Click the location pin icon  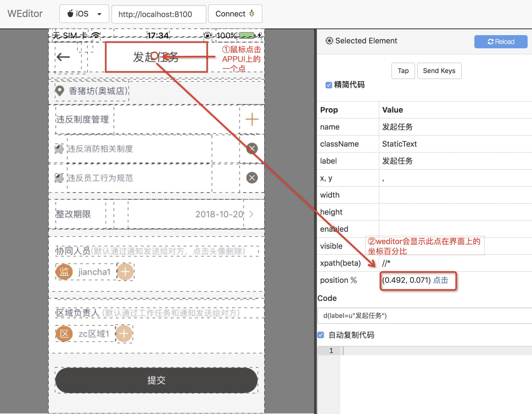pyautogui.click(x=60, y=91)
